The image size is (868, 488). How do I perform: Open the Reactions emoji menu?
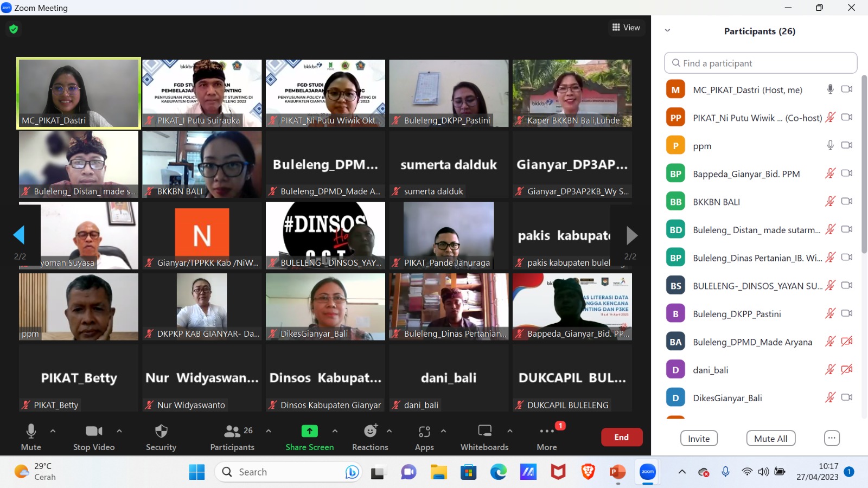pos(371,432)
